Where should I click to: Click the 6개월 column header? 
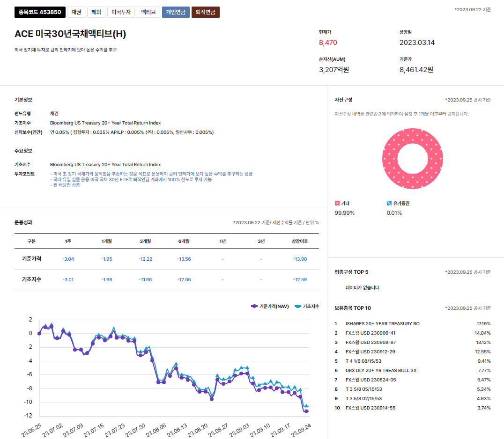pyautogui.click(x=184, y=241)
